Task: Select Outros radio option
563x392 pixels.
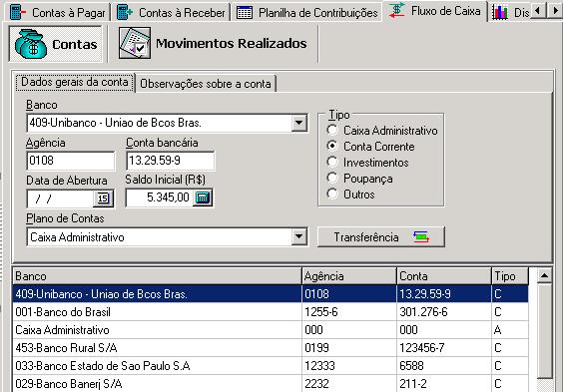Action: click(351, 195)
